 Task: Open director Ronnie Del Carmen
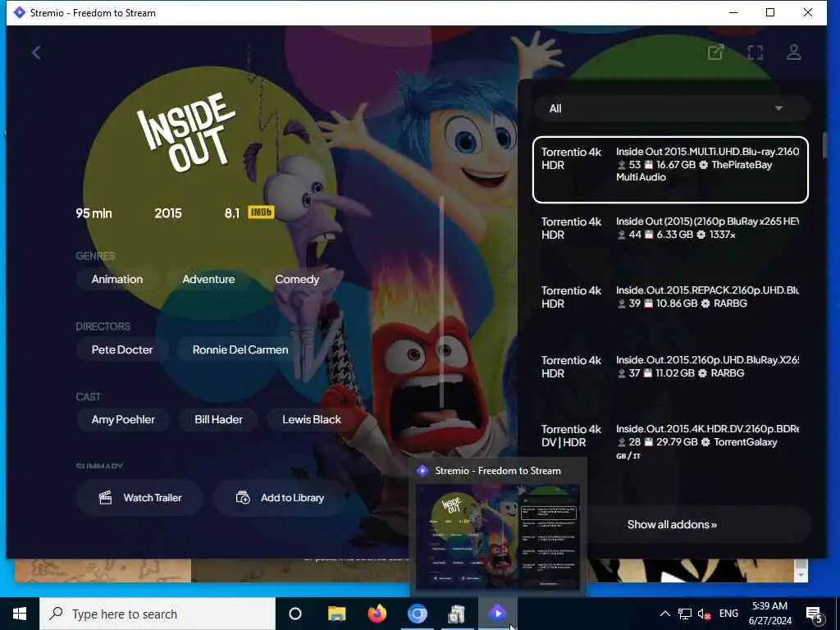240,349
